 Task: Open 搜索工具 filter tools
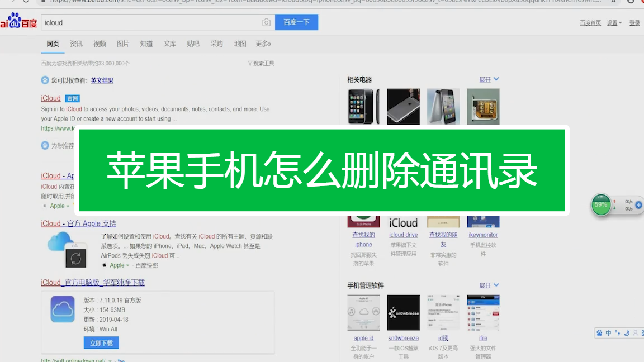coord(261,63)
